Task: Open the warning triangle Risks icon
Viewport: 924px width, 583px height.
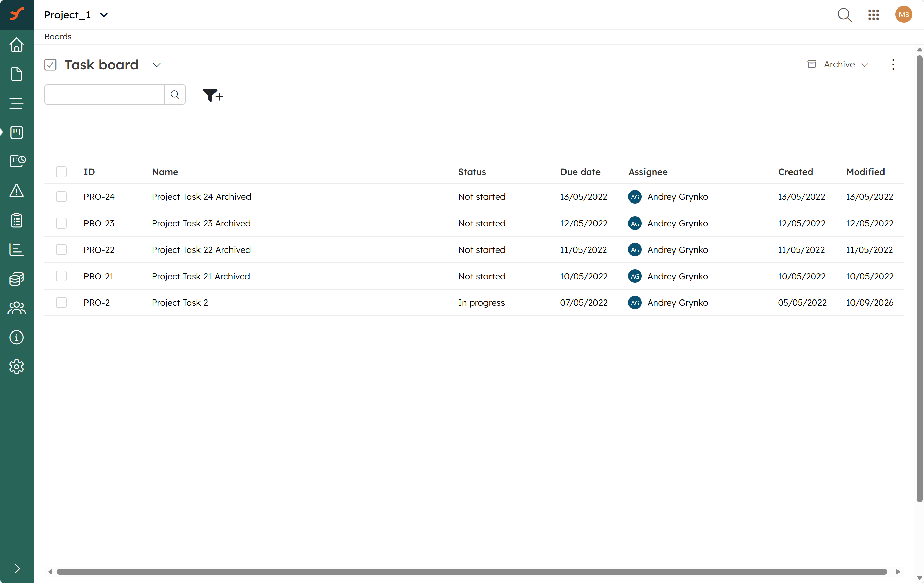Action: click(16, 191)
